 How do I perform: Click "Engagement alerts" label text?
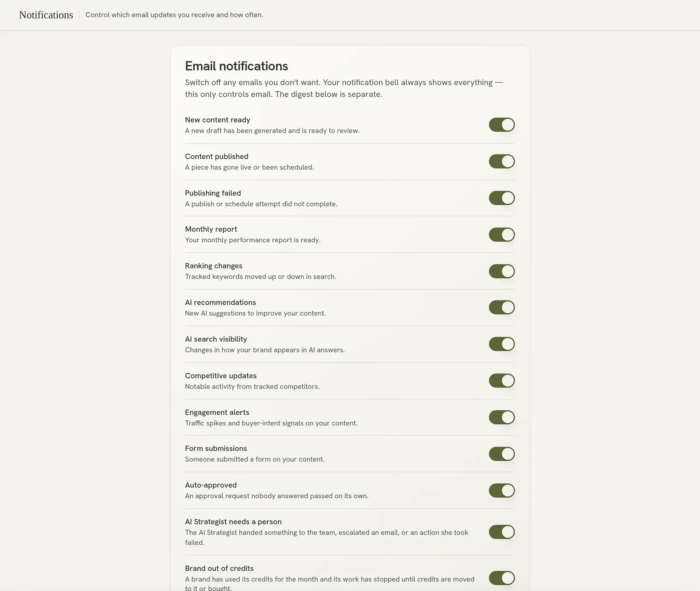(217, 413)
